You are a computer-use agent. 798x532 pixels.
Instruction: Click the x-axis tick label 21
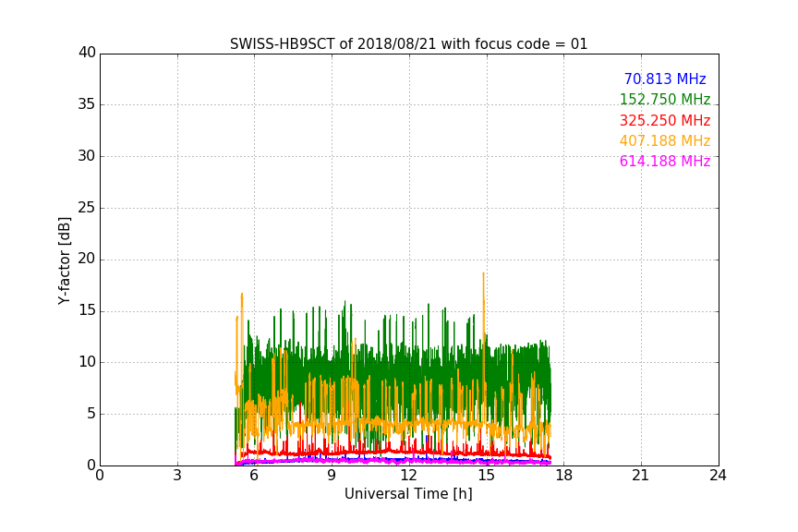(x=641, y=476)
